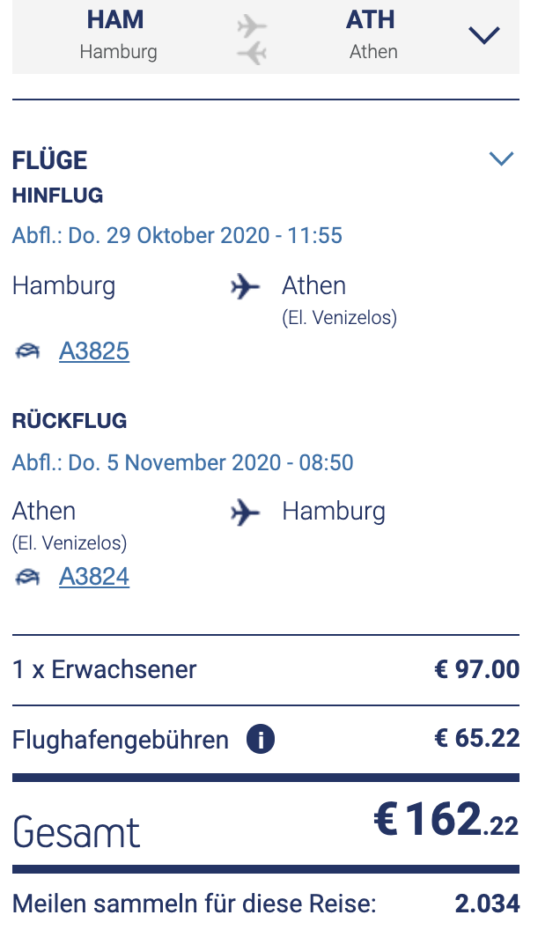Viewport: 560px width, 937px height.
Task: Click the Gesamt total price €162.22
Action: (x=446, y=821)
